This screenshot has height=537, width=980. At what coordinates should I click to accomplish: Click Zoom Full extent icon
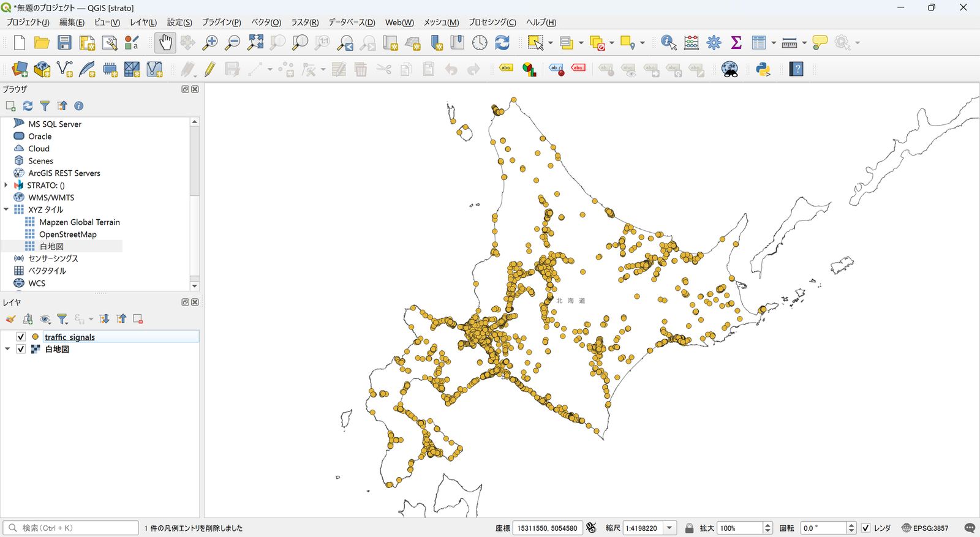pyautogui.click(x=255, y=42)
